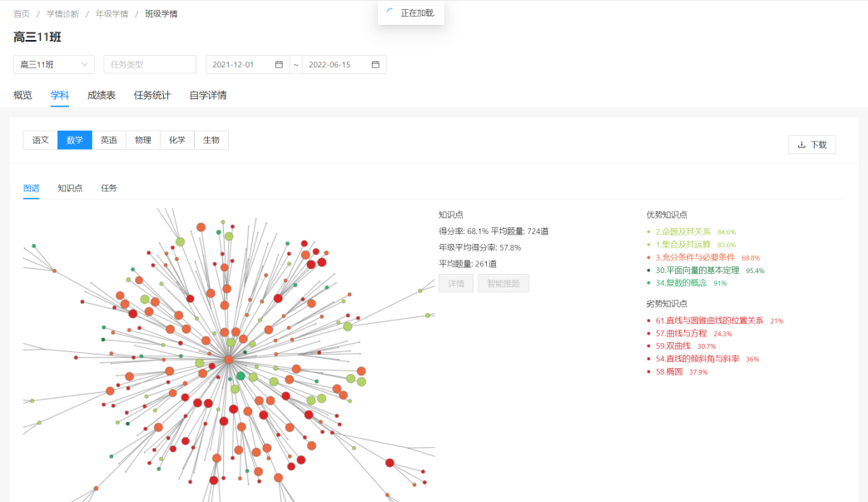Go to 年级学情 breadcrumb

pos(112,14)
